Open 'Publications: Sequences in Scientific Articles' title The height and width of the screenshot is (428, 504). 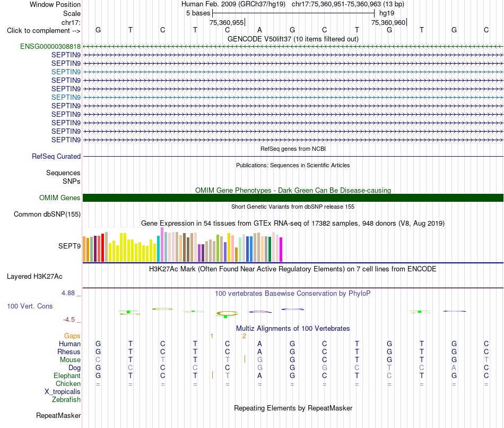click(x=293, y=165)
